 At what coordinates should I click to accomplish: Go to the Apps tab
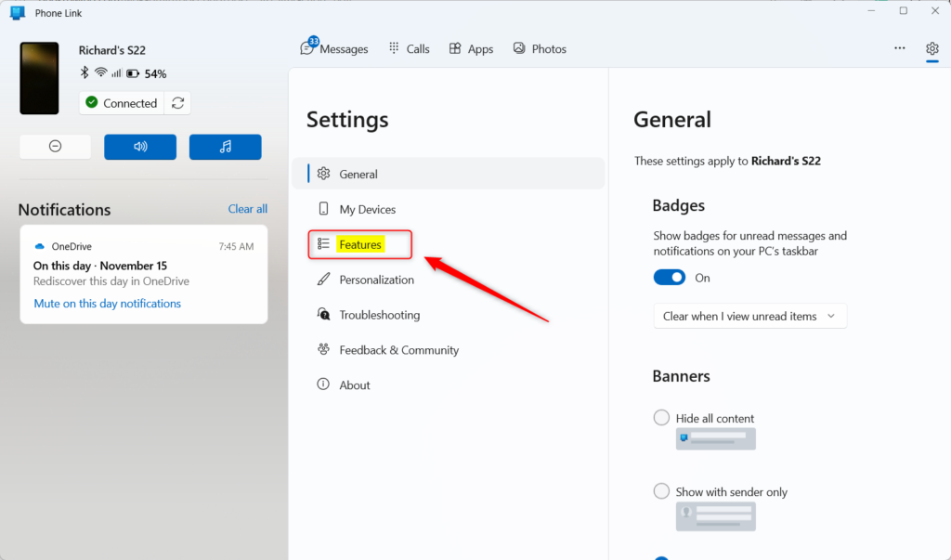(471, 49)
